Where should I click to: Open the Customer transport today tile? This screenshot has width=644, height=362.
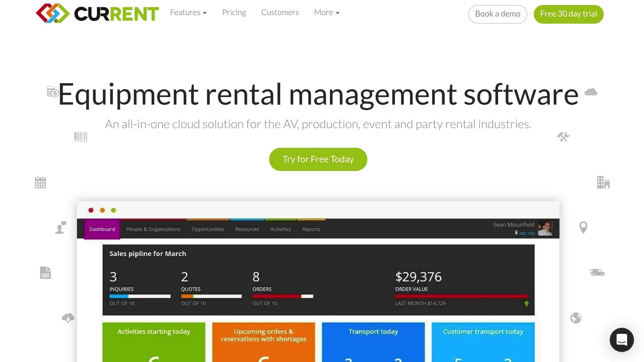[x=483, y=342]
